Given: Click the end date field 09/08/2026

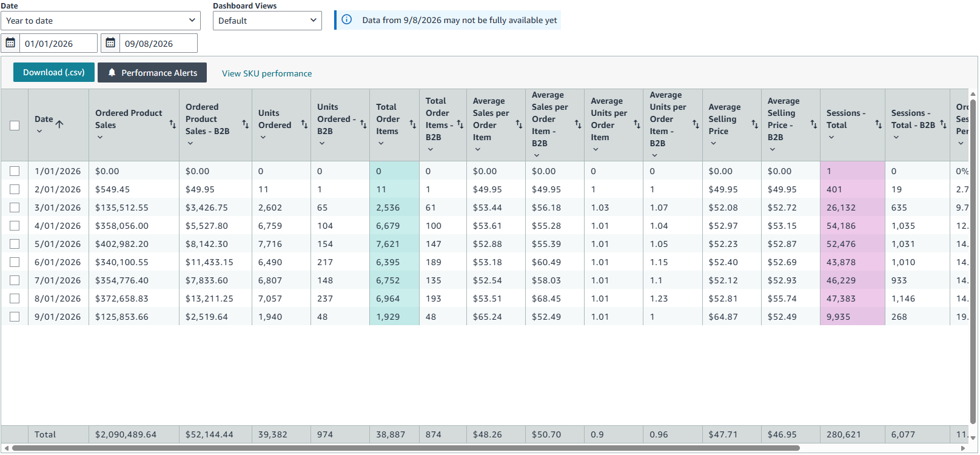Looking at the screenshot, I should (x=159, y=43).
